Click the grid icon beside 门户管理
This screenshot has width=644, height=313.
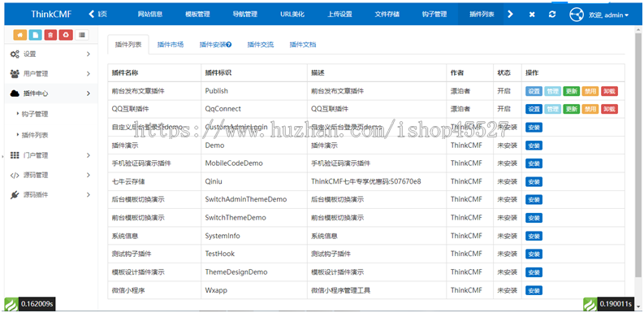[x=15, y=155]
